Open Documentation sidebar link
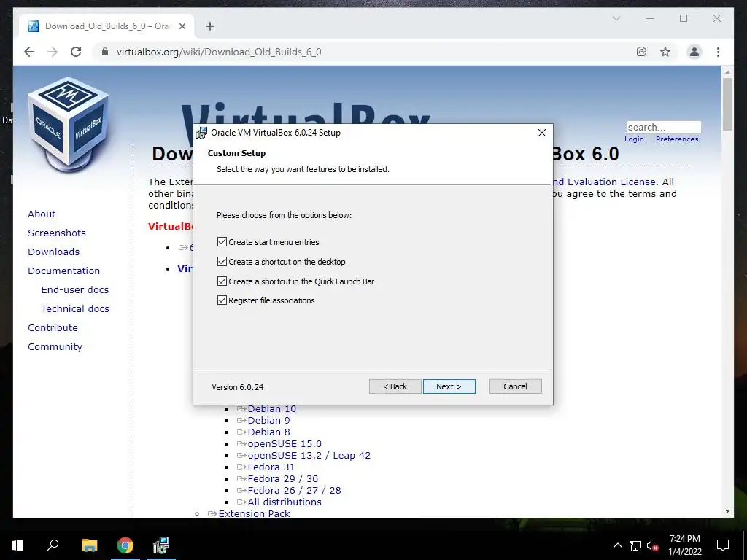Image resolution: width=747 pixels, height=560 pixels. point(64,271)
